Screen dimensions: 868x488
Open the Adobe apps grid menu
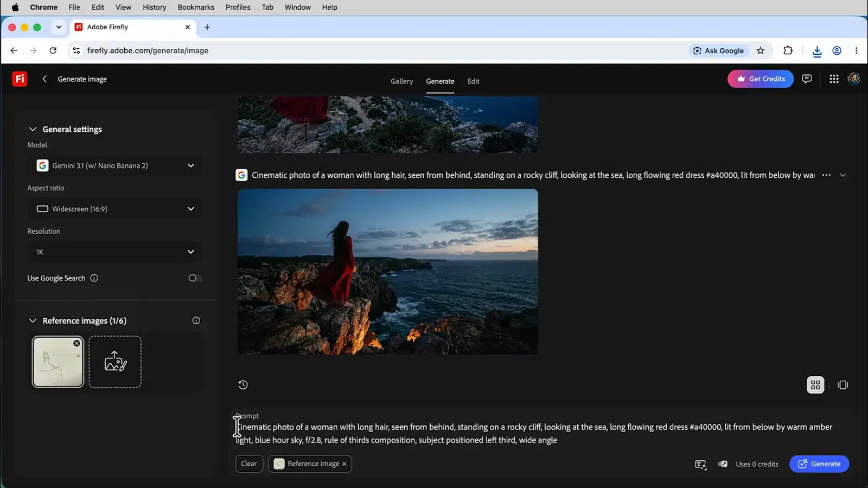click(834, 79)
